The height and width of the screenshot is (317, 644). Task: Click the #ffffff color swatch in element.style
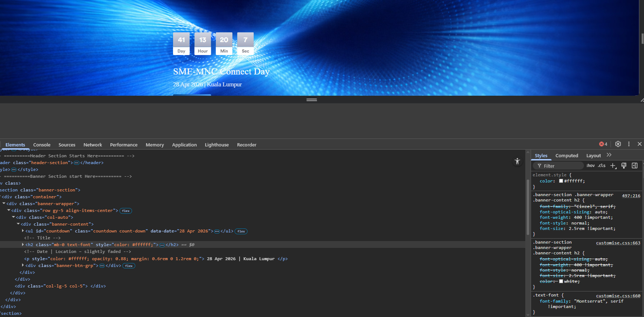pyautogui.click(x=561, y=181)
